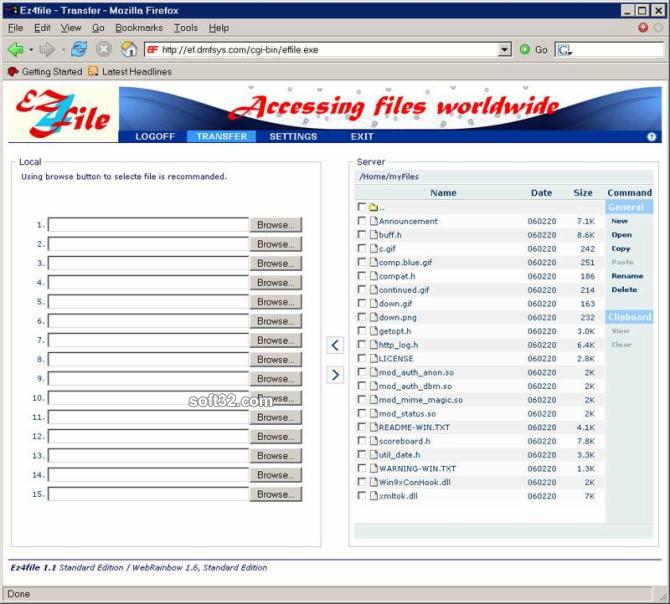Viewport: 670px width, 604px height.
Task: Click the green back arrow icon
Action: (x=16, y=50)
